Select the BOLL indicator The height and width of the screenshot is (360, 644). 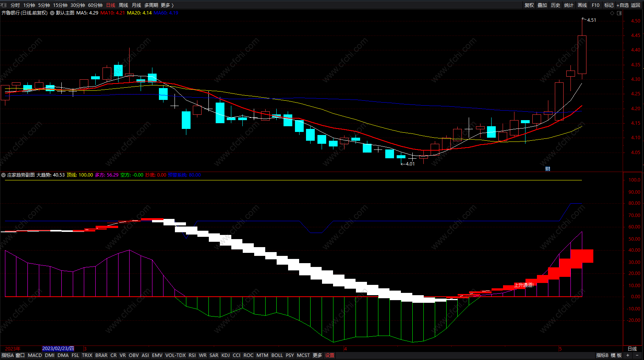(277, 355)
